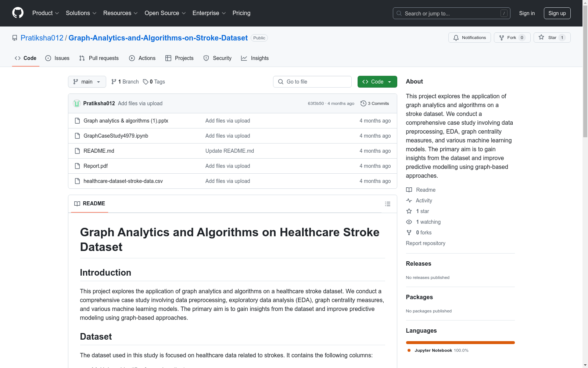Viewport: 588px width, 368px height.
Task: Click the eye icon beside 1 watching
Action: (x=409, y=222)
